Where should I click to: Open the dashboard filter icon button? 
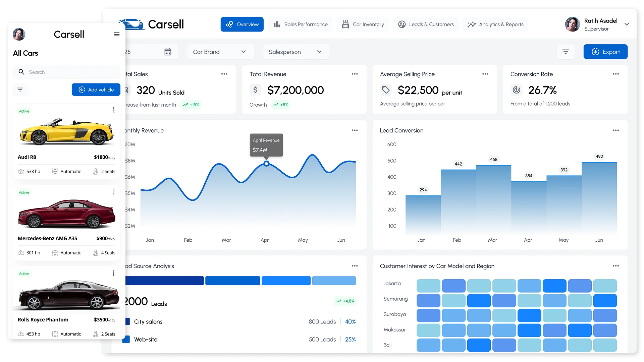(x=566, y=52)
